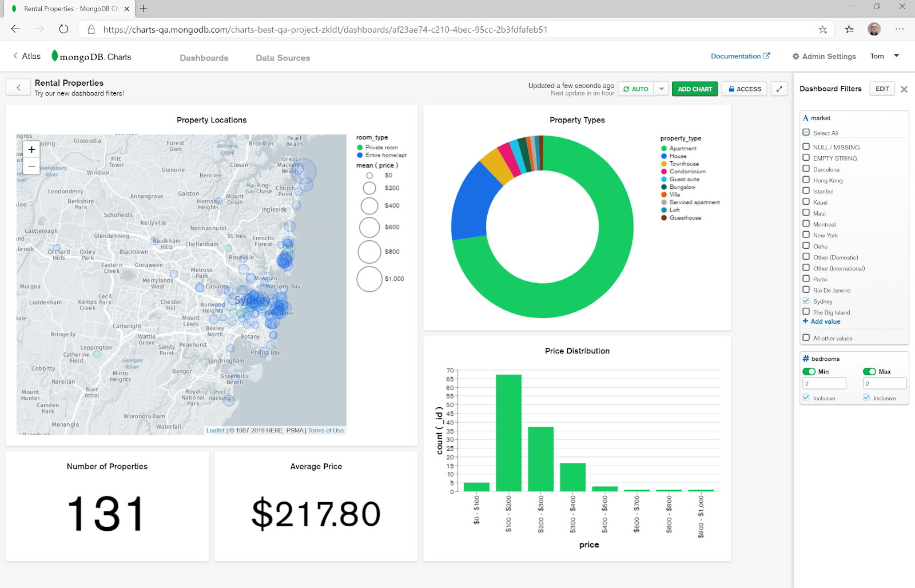Click the Apartment legend green swatch
Screen dimensions: 915x588
coord(664,148)
